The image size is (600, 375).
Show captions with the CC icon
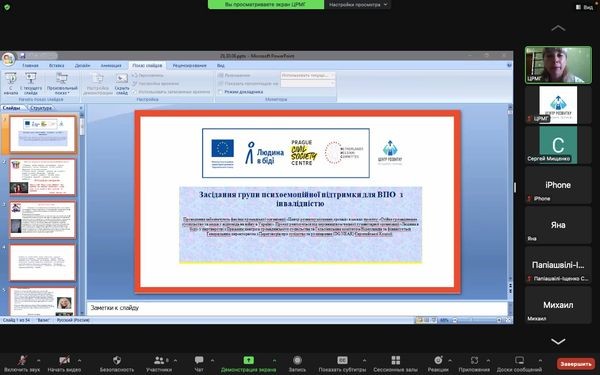click(342, 360)
